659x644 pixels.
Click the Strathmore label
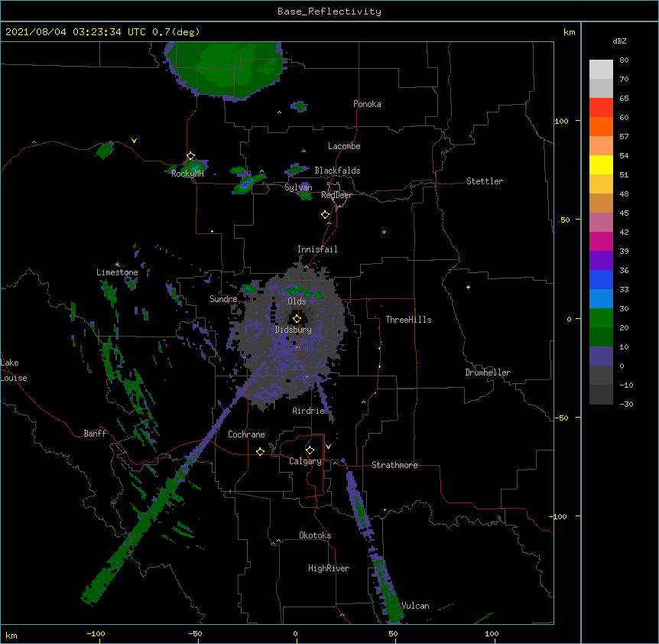[394, 465]
